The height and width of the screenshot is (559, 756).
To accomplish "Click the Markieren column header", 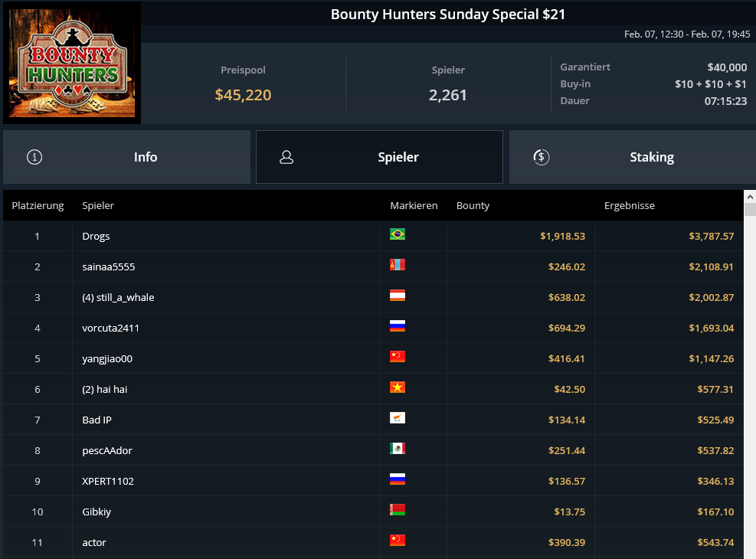I will (414, 206).
